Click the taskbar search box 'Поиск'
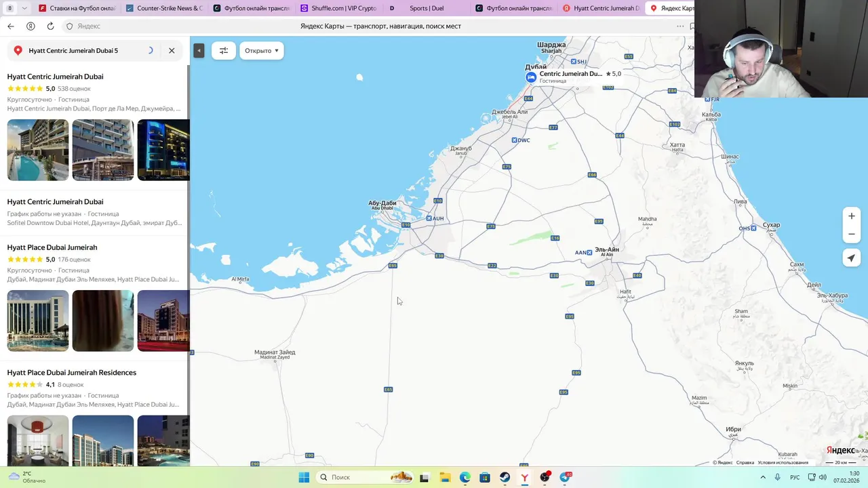 (x=366, y=477)
